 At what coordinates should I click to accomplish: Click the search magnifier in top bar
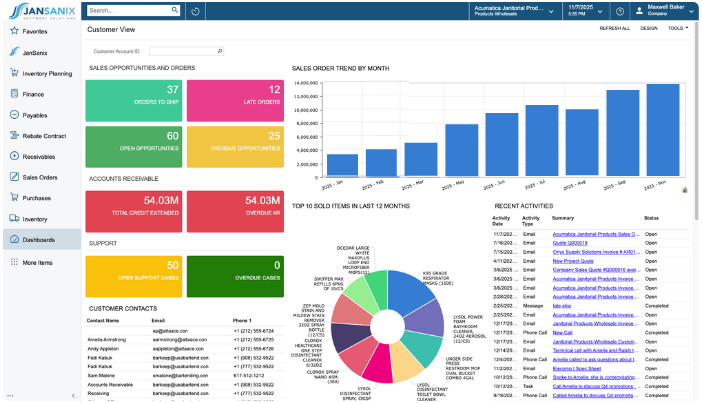point(175,11)
